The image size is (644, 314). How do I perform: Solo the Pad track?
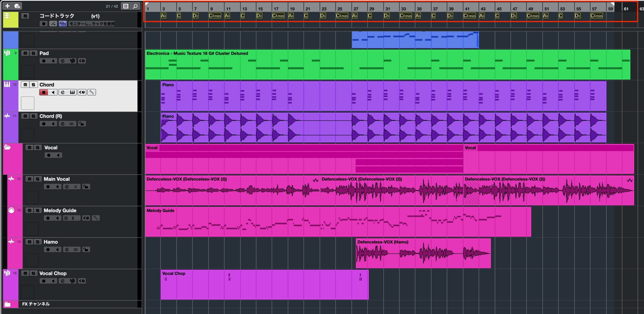[33, 53]
